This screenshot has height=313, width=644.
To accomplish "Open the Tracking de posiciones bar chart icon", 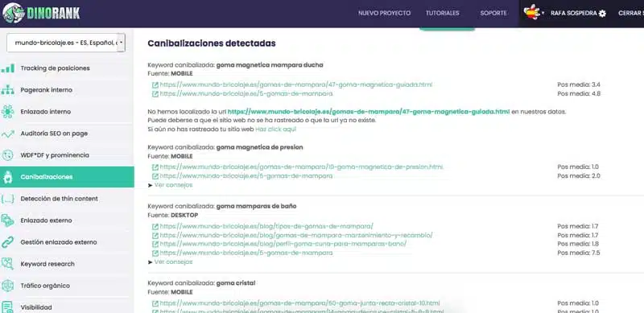I will [x=8, y=68].
